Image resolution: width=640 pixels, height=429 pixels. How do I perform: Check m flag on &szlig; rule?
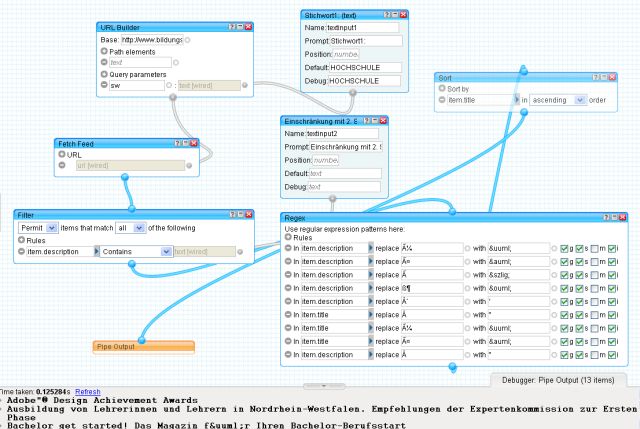(594, 275)
